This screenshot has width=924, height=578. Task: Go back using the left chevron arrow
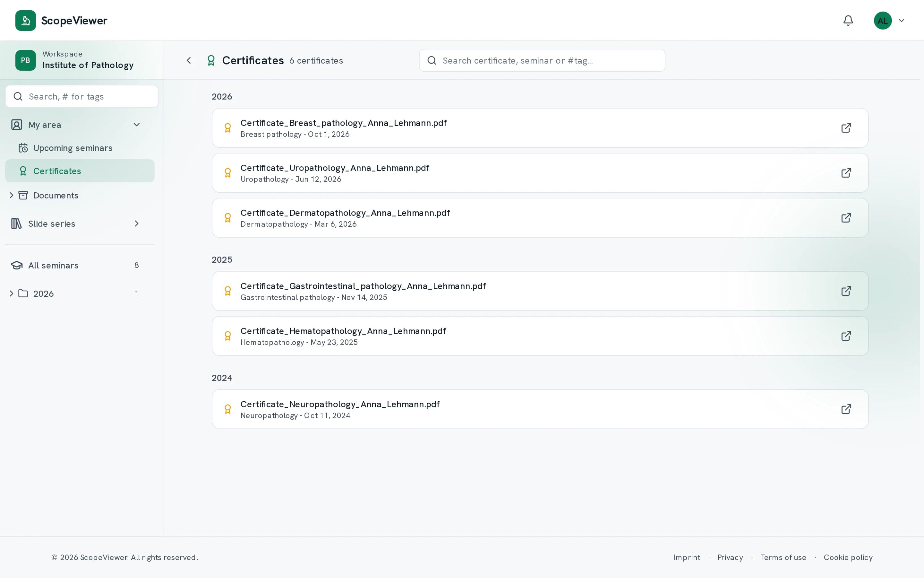click(189, 60)
